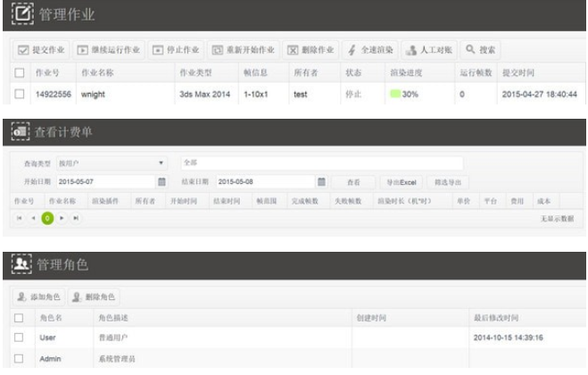Image resolution: width=588 pixels, height=375 pixels.
Task: Click the 提交作业 submit job button
Action: tap(41, 50)
